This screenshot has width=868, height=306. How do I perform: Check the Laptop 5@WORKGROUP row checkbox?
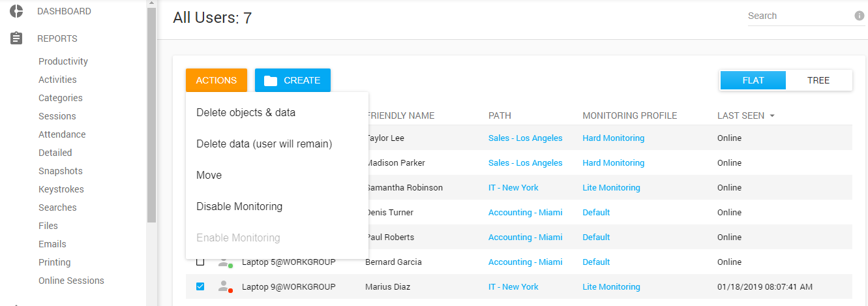(200, 262)
